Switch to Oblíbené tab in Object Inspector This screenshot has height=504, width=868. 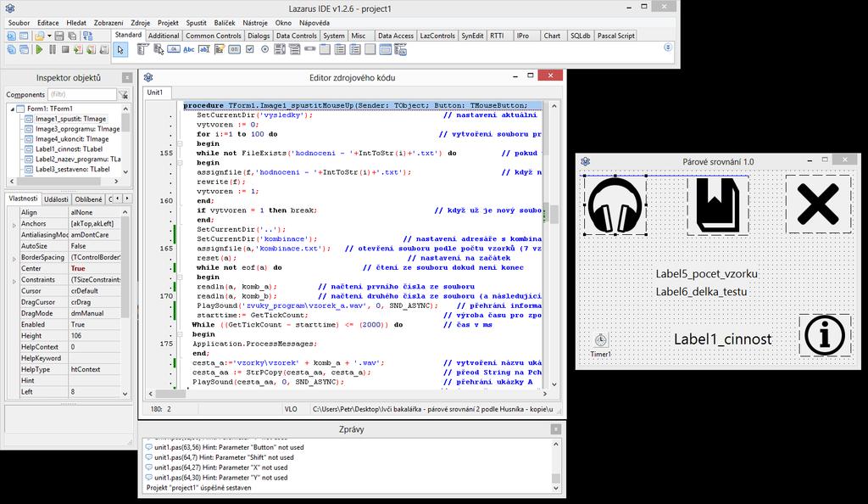(x=88, y=199)
